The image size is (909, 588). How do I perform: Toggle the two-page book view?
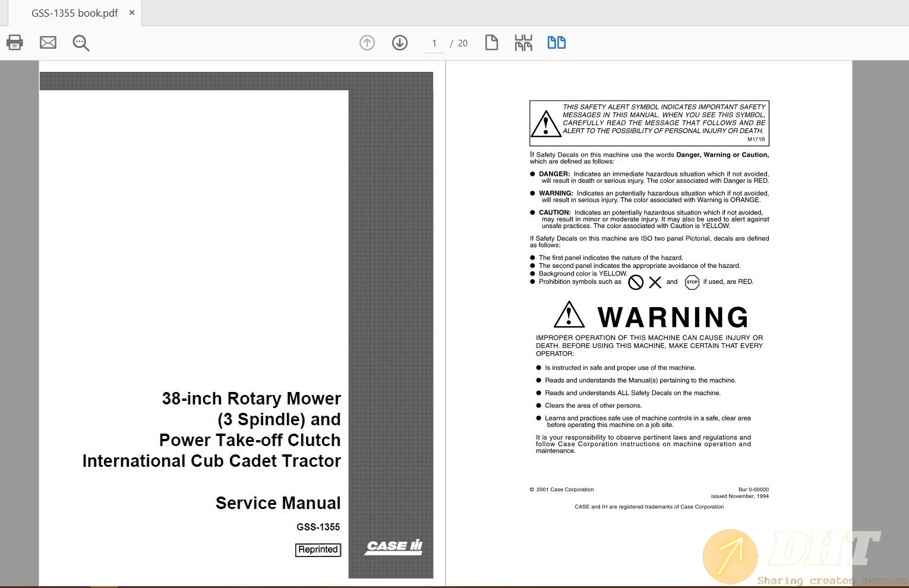(556, 43)
